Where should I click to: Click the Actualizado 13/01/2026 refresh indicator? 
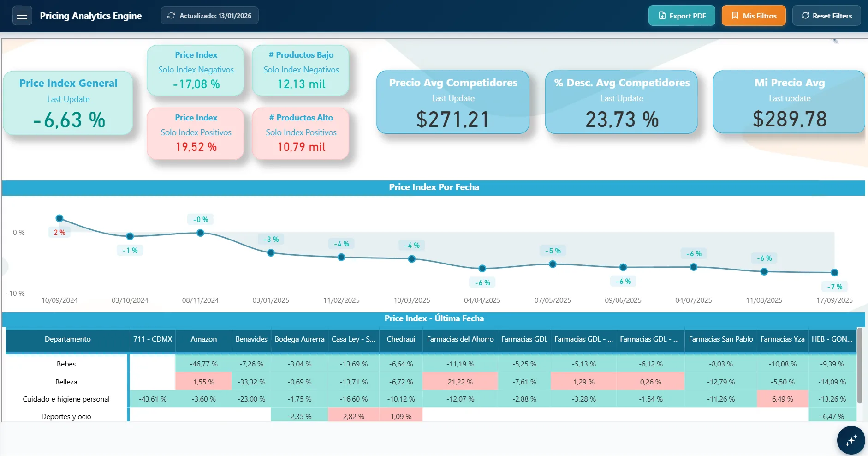[209, 16]
